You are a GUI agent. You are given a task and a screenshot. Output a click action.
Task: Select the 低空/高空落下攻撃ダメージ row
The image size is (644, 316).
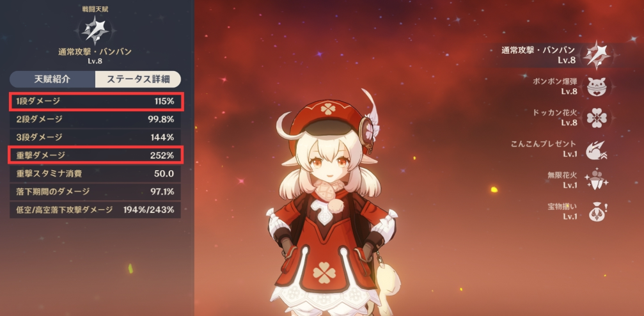95,210
